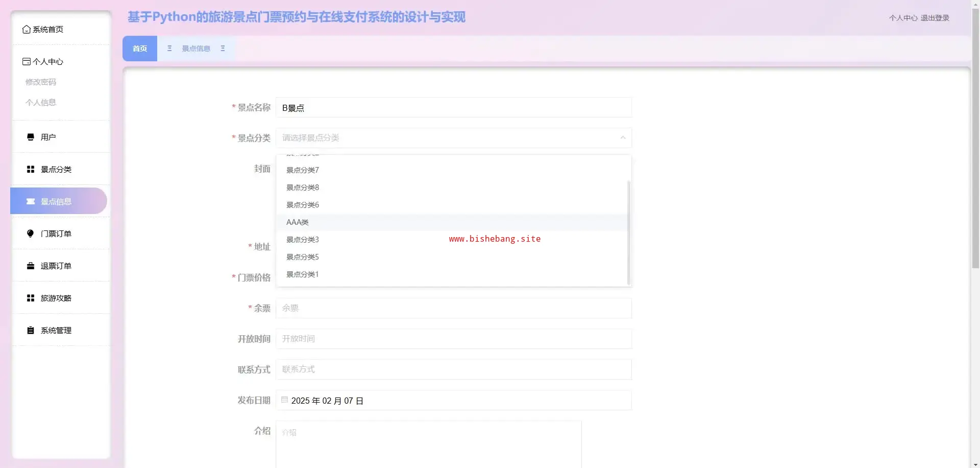Click the 用户 sidebar icon
Screen dimensions: 980x468
point(31,137)
